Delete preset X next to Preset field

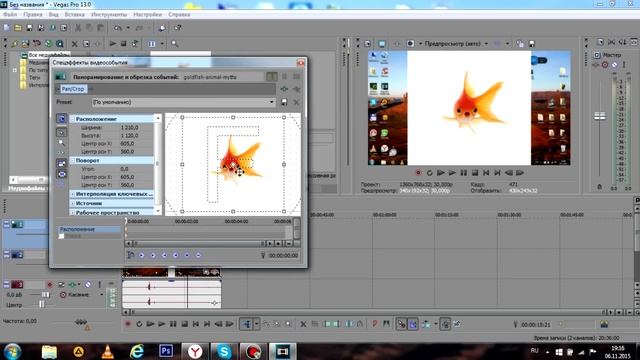pos(296,102)
